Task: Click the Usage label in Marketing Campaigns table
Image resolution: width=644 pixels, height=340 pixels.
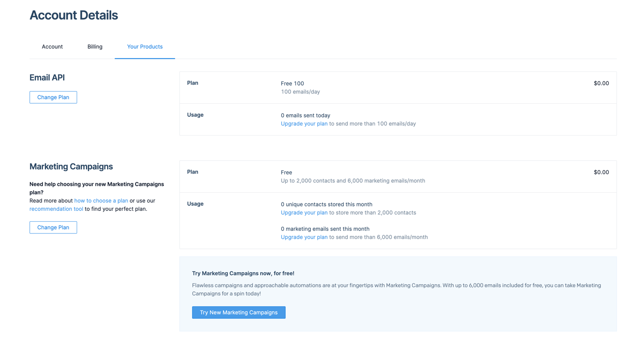Action: point(195,203)
